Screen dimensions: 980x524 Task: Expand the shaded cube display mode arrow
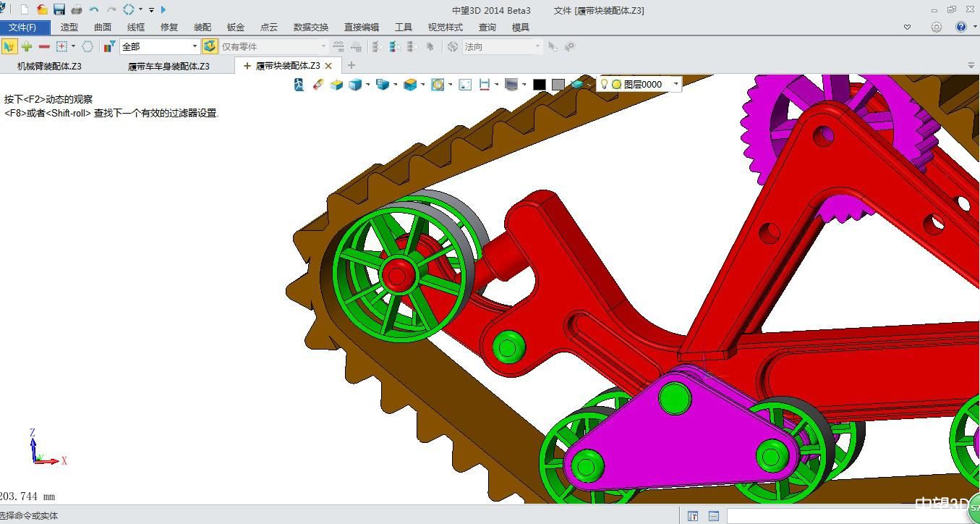point(367,85)
